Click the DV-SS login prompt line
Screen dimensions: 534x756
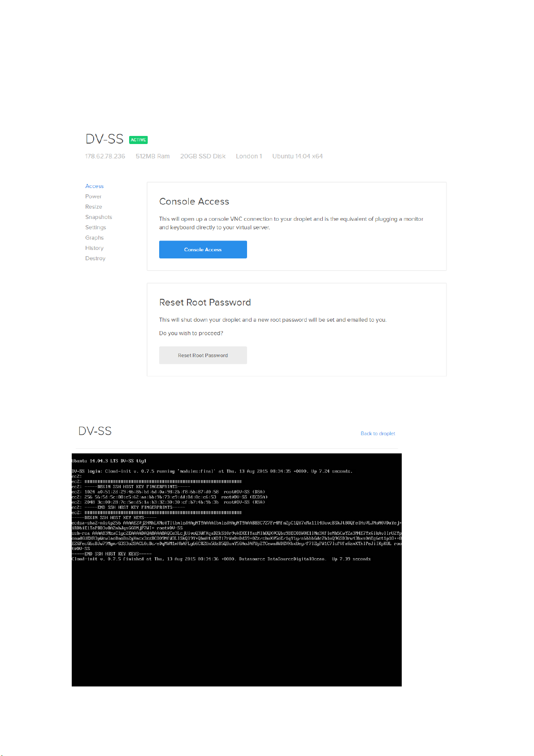[212, 471]
